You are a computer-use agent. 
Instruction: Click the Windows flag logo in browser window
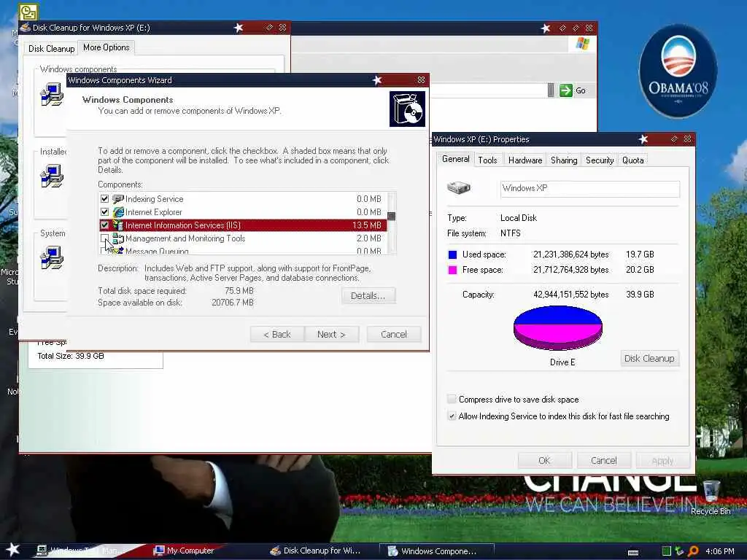(583, 44)
